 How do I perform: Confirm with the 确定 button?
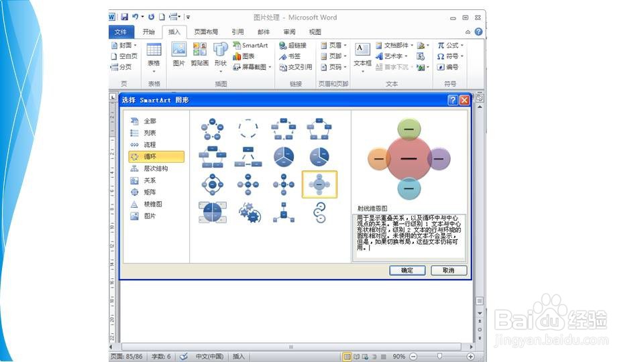[x=407, y=270]
